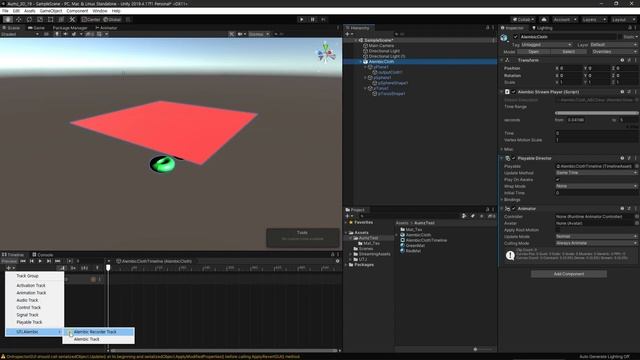Viewport: 640px width, 360px height.
Task: Click the model Open button
Action: coord(533,52)
